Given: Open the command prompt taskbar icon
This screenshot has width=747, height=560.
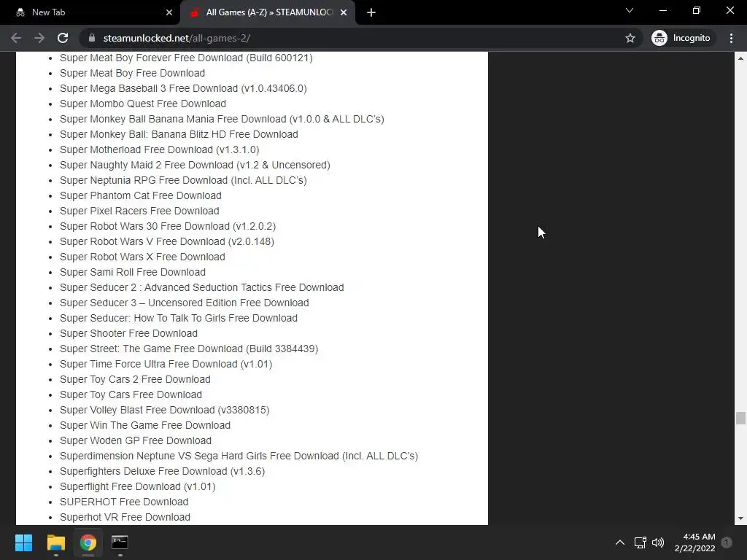Looking at the screenshot, I should 120,542.
